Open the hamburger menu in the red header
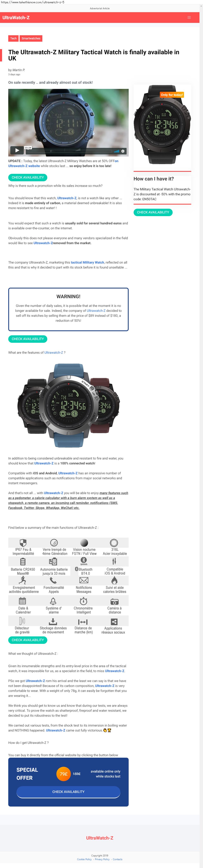The width and height of the screenshot is (203, 868). (189, 18)
